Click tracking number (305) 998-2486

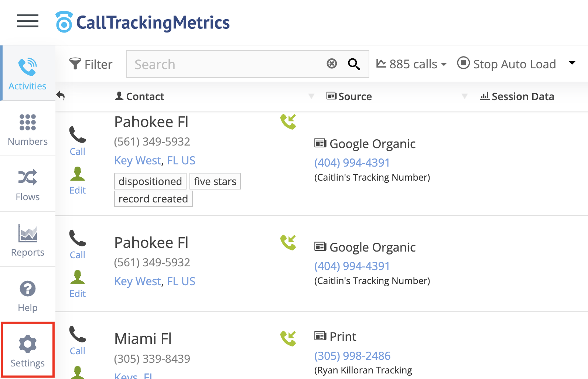352,356
